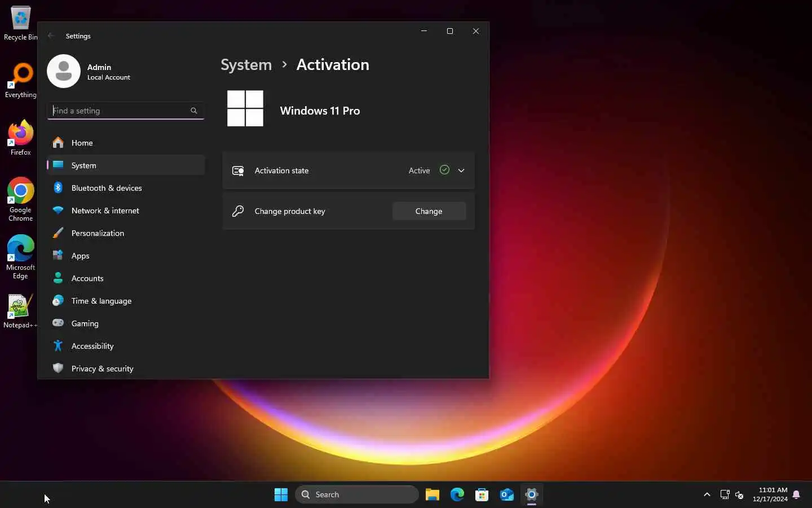The height and width of the screenshot is (508, 812).
Task: Open Outlook from the taskbar
Action: 507,494
